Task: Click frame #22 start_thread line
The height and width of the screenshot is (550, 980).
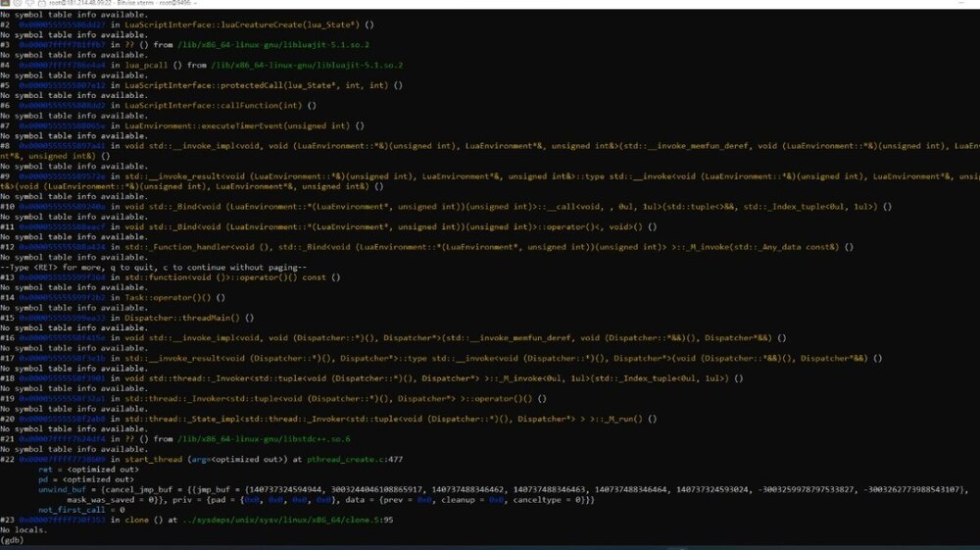Action: tap(196, 459)
